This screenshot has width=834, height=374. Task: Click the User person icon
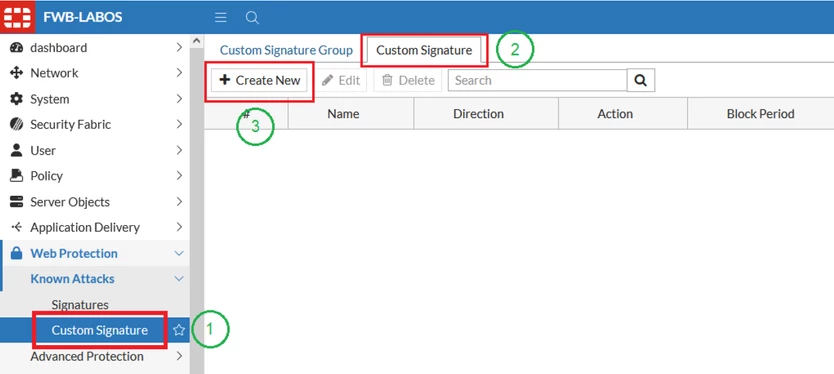click(16, 151)
